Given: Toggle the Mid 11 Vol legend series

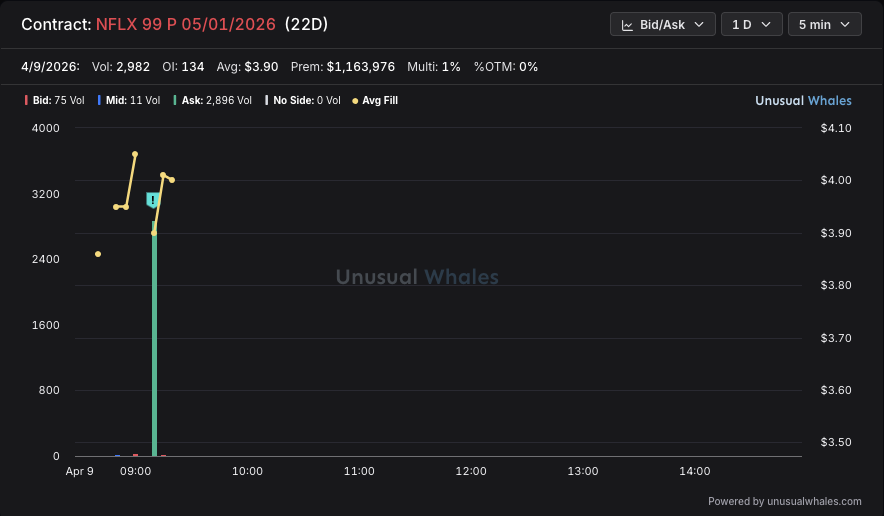Looking at the screenshot, I should (x=129, y=100).
